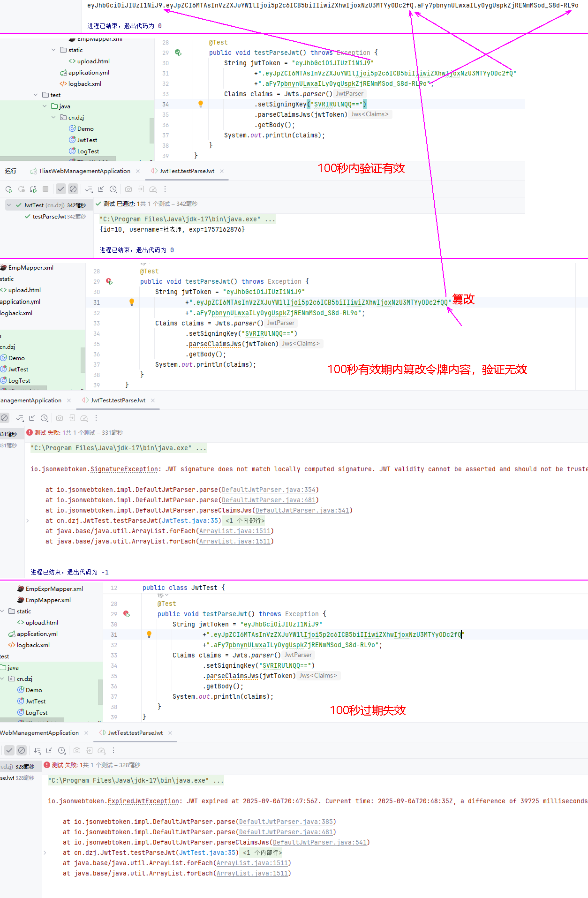This screenshot has width=588, height=898.
Task: Collapse the 'test' folder in the project tree
Action: pyautogui.click(x=36, y=95)
